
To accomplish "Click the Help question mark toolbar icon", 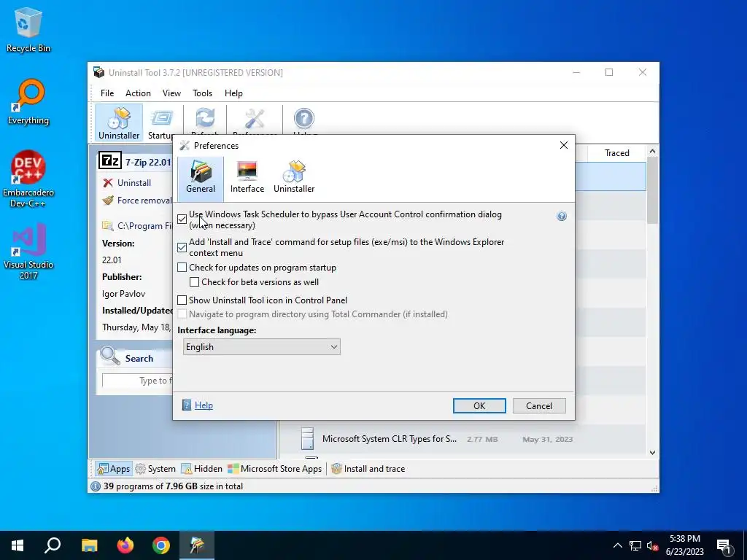I will pos(304,119).
